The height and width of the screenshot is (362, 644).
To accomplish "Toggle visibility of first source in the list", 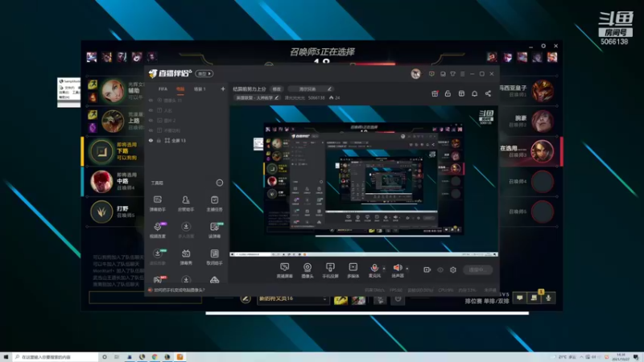I will [151, 100].
